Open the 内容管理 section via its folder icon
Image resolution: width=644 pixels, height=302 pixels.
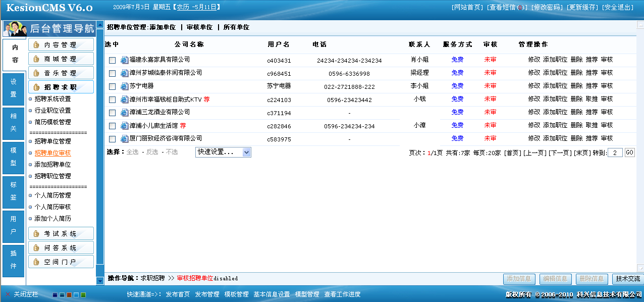[37, 44]
